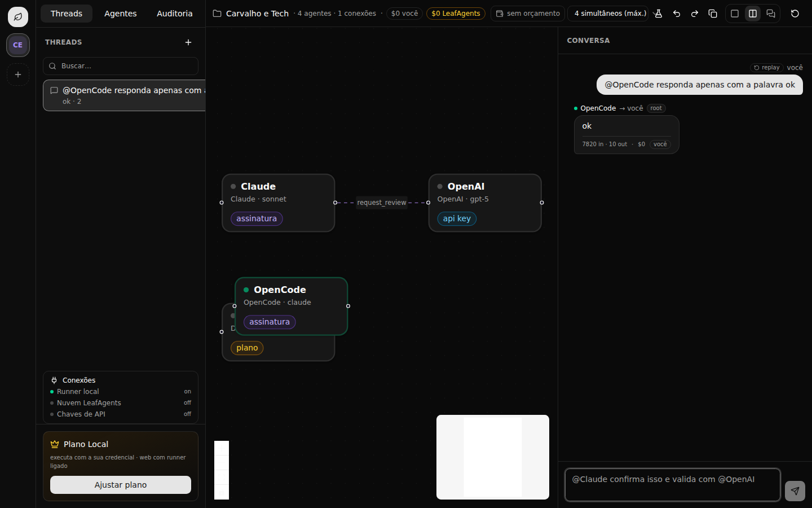Switch to split-pane layout view

click(x=753, y=14)
